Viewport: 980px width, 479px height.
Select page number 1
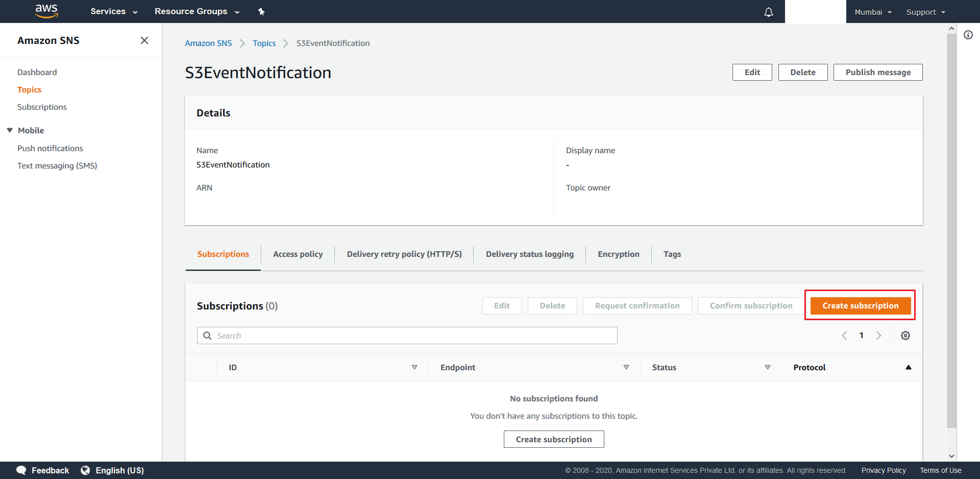pyautogui.click(x=862, y=336)
